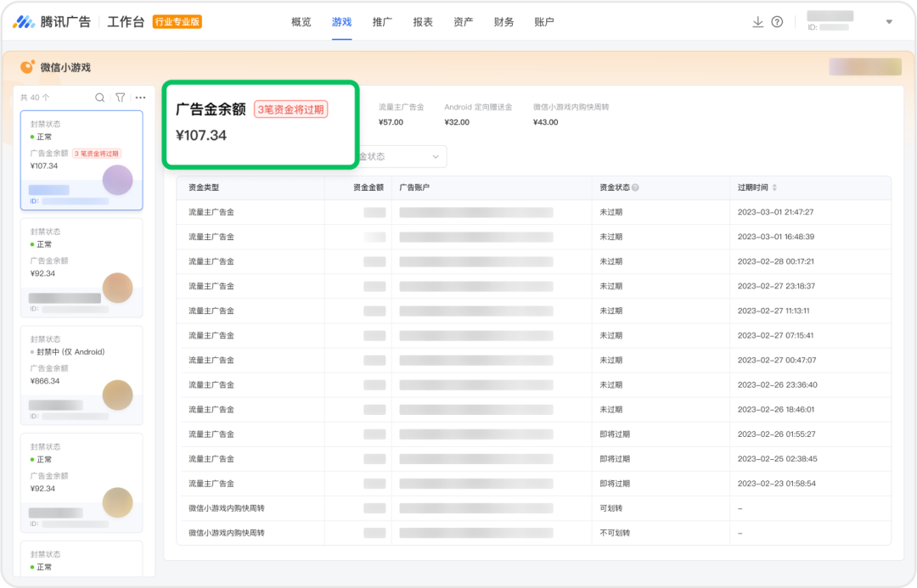Click the more options (…) icon in the sidebar
The image size is (917, 588).
tap(139, 97)
